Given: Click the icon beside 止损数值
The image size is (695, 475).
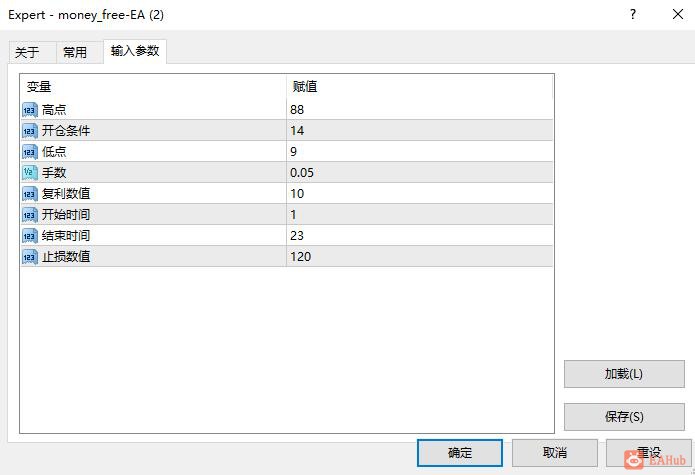Looking at the screenshot, I should (x=30, y=256).
